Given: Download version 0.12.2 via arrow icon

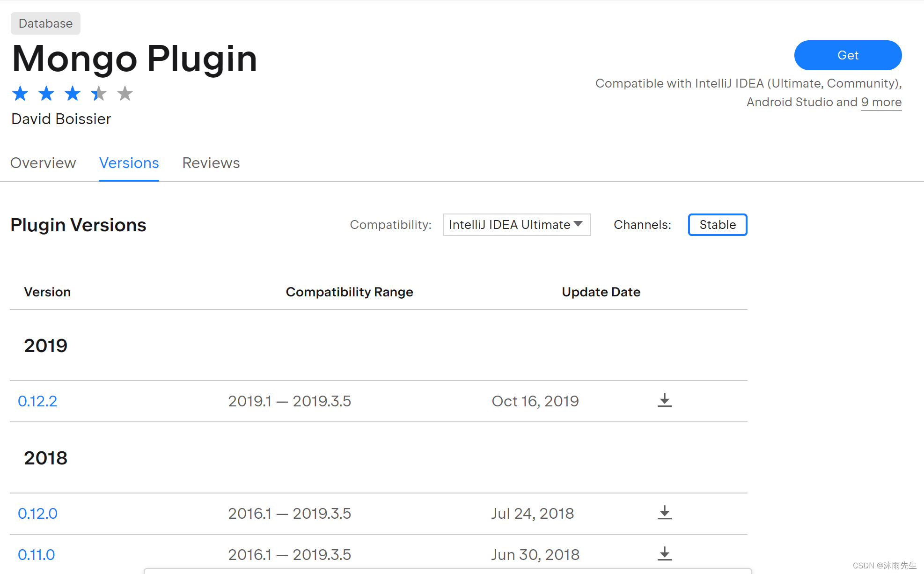Looking at the screenshot, I should tap(664, 400).
